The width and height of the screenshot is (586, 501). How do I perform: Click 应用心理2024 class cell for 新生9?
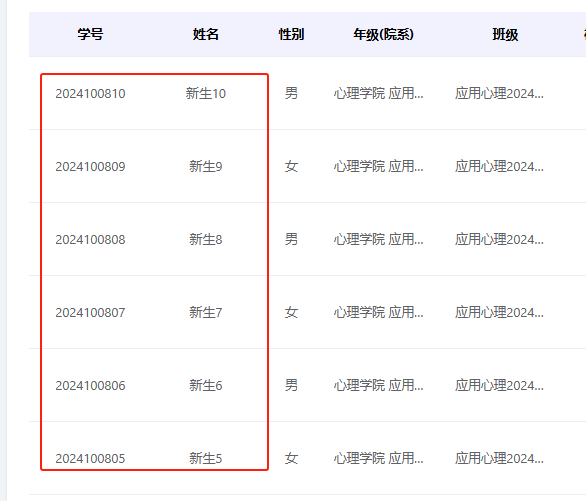(x=499, y=166)
